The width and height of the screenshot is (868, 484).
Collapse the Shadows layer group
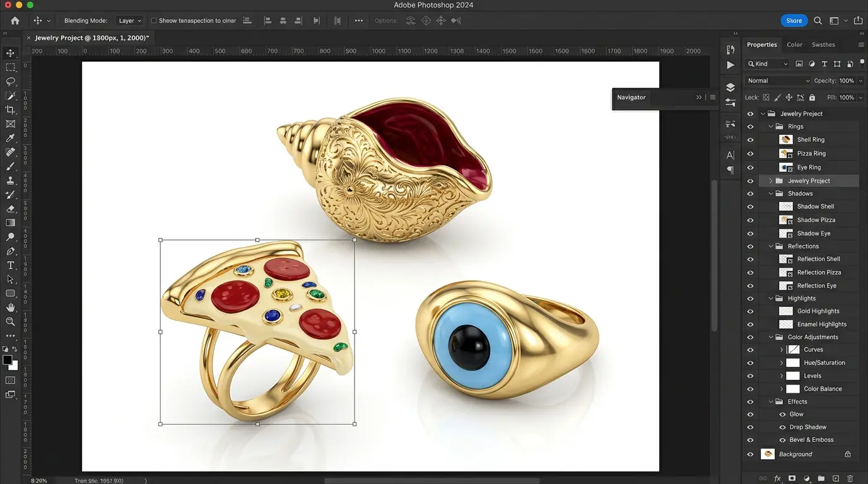(770, 194)
